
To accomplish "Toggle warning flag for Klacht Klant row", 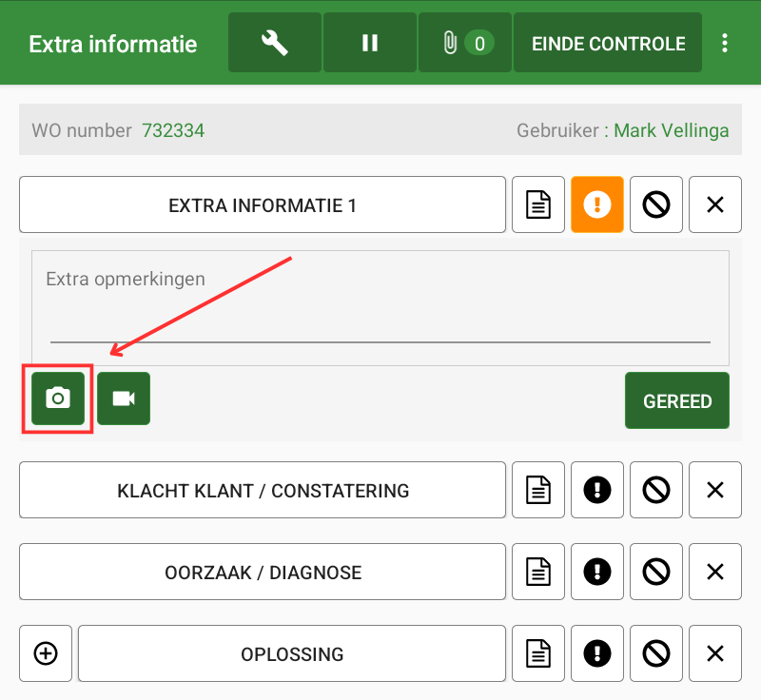I will point(597,491).
